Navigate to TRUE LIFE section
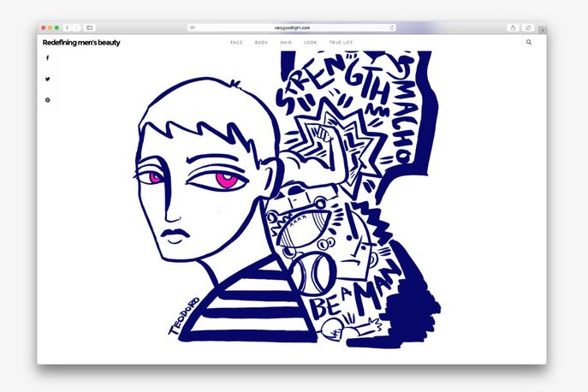This screenshot has width=588, height=392. (341, 42)
